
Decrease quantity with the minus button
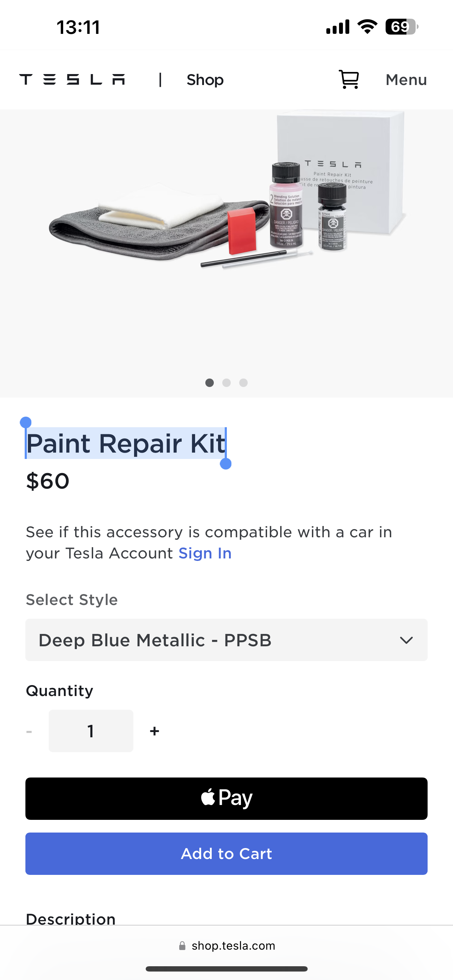[x=29, y=732]
